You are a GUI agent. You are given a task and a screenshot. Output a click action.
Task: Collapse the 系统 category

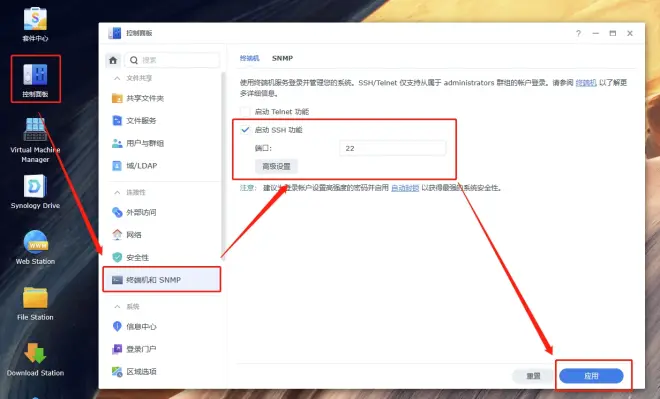[117, 306]
